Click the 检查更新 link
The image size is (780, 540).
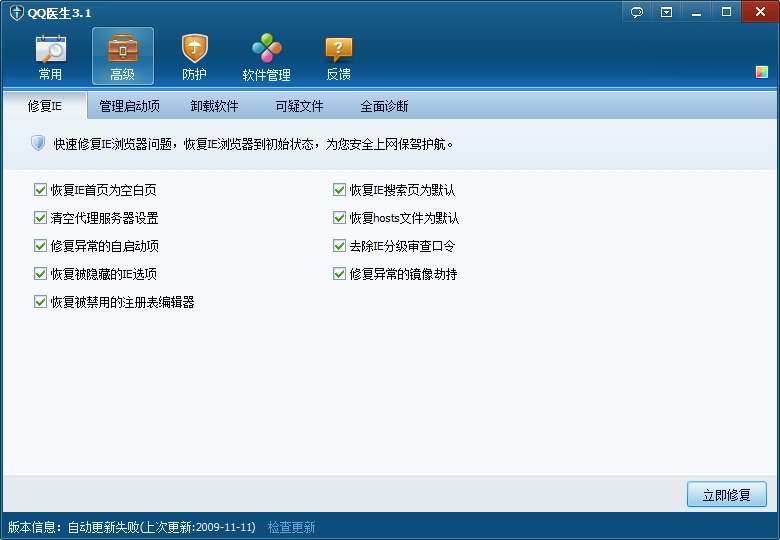click(x=292, y=527)
